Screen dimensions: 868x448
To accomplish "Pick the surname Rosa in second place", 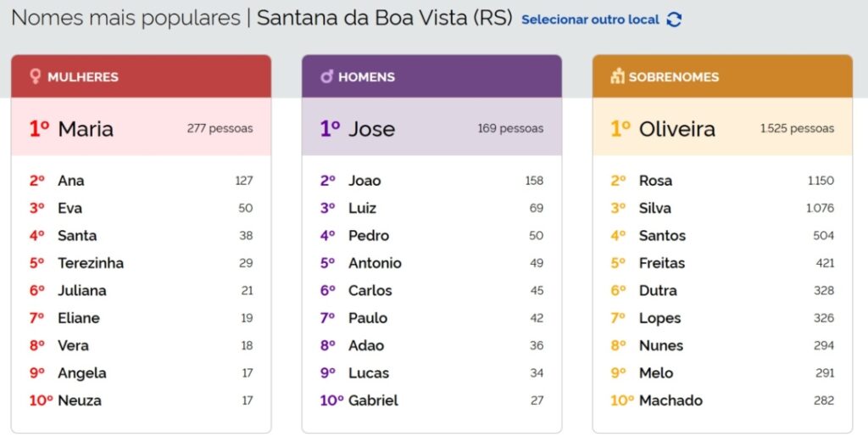I will (x=655, y=181).
